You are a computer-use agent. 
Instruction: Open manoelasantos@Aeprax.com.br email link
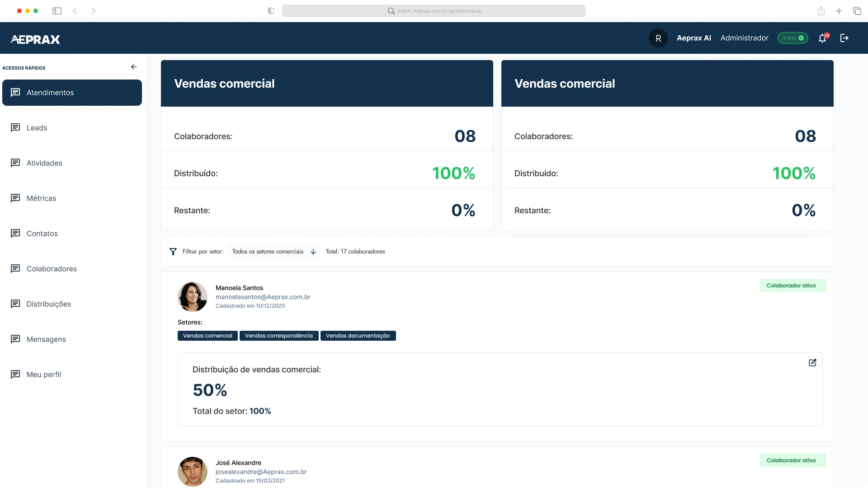263,297
